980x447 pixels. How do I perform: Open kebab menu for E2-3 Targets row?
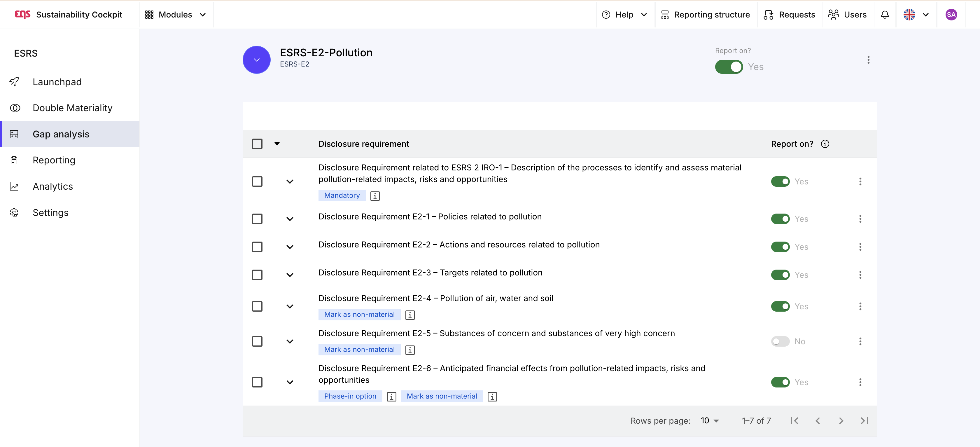(860, 275)
